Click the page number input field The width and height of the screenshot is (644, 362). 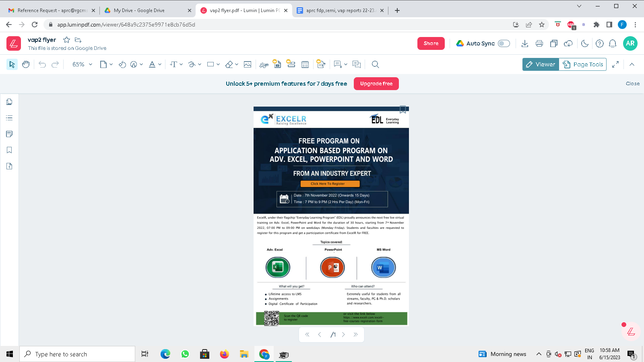coord(328,335)
